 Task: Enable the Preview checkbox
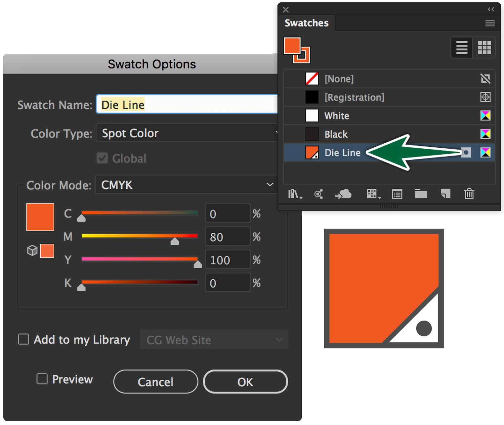pos(42,379)
